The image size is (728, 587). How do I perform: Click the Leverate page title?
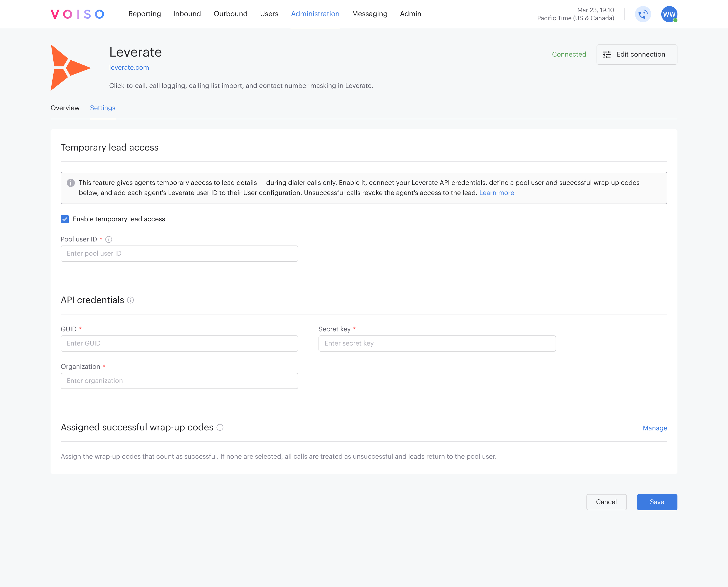(135, 52)
